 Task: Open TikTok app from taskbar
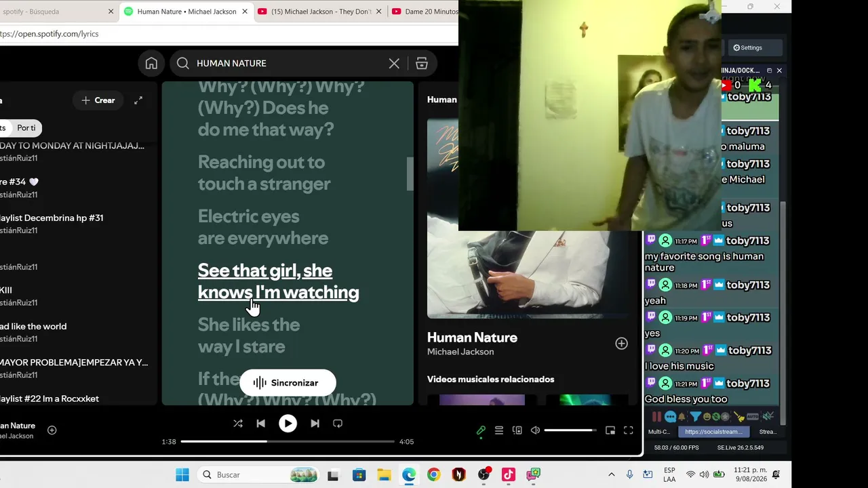[x=509, y=475]
